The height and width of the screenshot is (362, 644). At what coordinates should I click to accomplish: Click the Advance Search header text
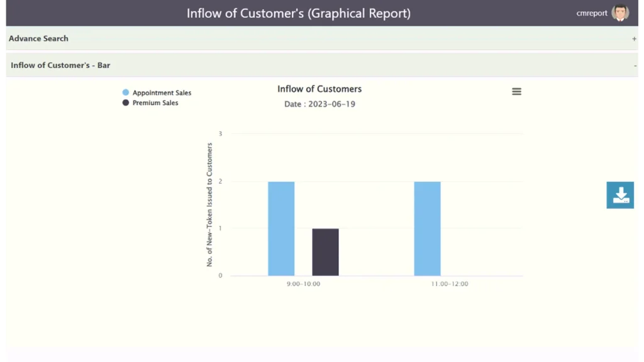tap(38, 38)
